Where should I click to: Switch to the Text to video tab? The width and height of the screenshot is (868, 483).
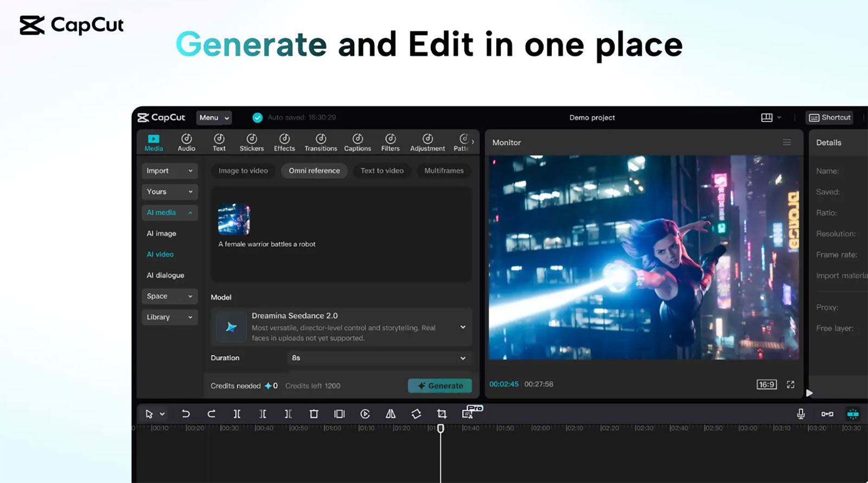pos(382,171)
